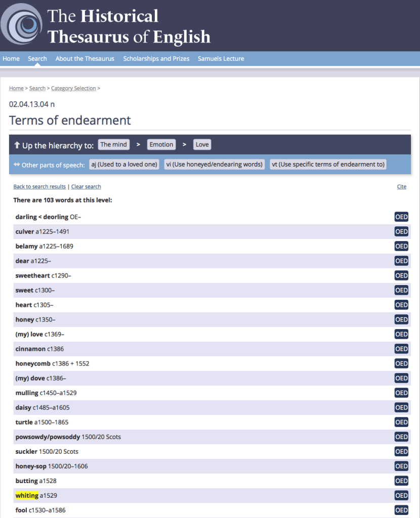The width and height of the screenshot is (420, 518).
Task: Open the OED badge next to "turtle"
Action: tap(401, 422)
